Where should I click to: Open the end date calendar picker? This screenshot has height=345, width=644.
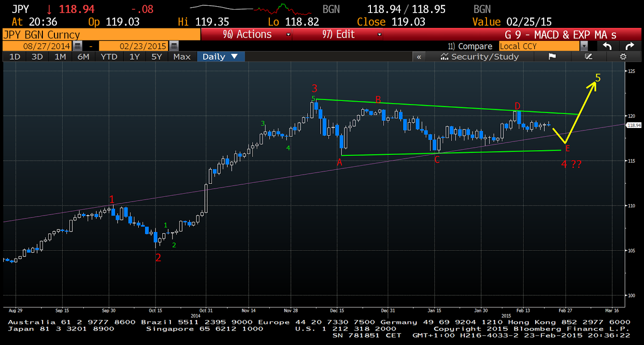pyautogui.click(x=174, y=46)
